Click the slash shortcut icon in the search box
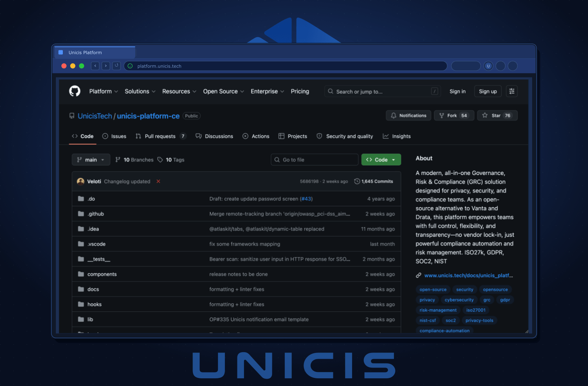This screenshot has height=386, width=588. coord(434,91)
